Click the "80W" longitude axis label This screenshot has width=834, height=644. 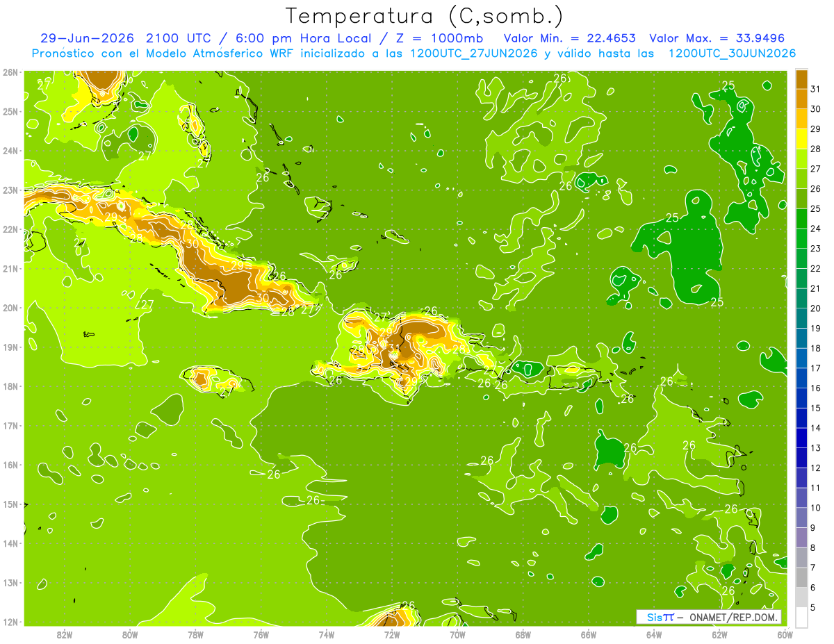tap(130, 634)
